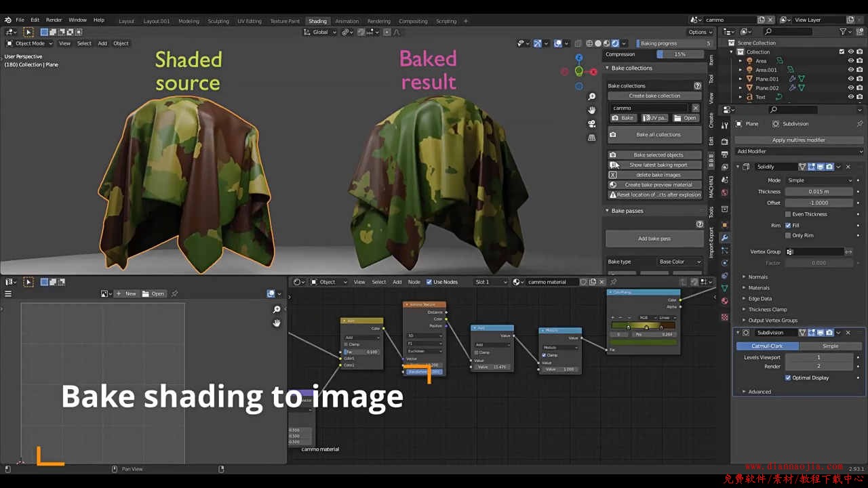868x488 pixels.
Task: Click the pin icon in Properties header
Action: [860, 124]
